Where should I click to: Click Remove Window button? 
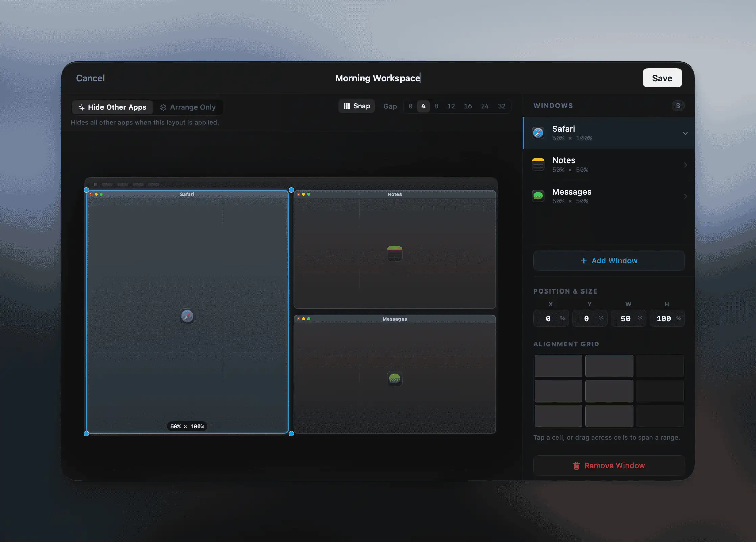609,466
